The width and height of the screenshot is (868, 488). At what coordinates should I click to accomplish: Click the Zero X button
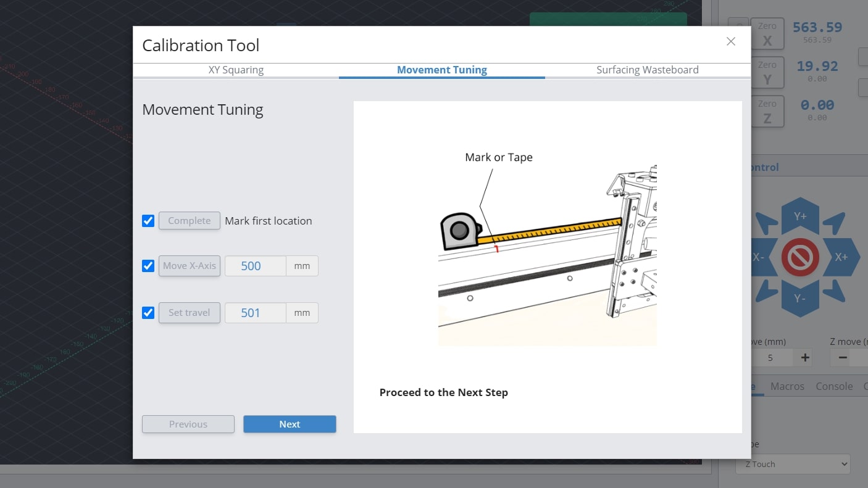pos(767,33)
